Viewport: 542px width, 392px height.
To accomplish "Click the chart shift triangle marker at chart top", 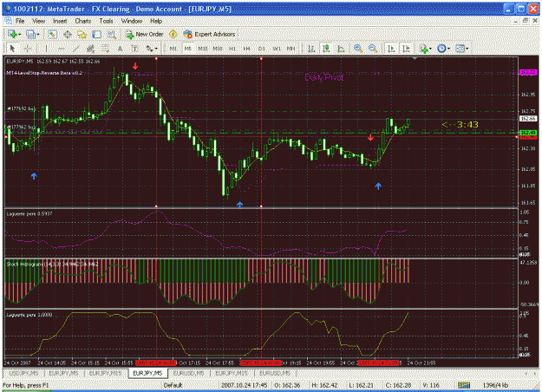I will pyautogui.click(x=415, y=58).
